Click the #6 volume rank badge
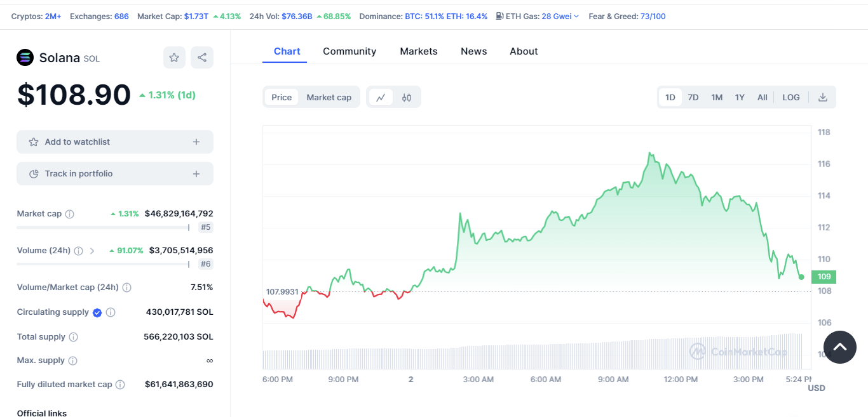Image resolution: width=868 pixels, height=417 pixels. (x=205, y=264)
